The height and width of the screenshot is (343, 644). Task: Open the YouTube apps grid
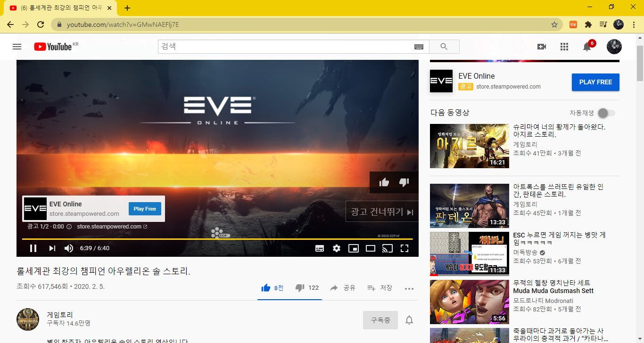point(564,47)
